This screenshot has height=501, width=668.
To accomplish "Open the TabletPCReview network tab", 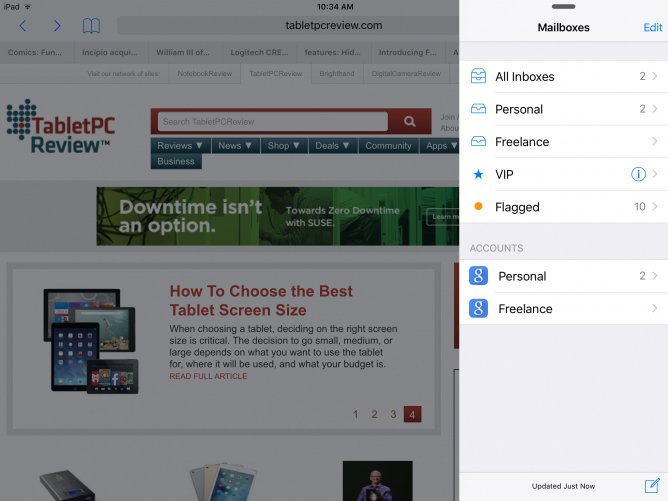I will [x=276, y=74].
